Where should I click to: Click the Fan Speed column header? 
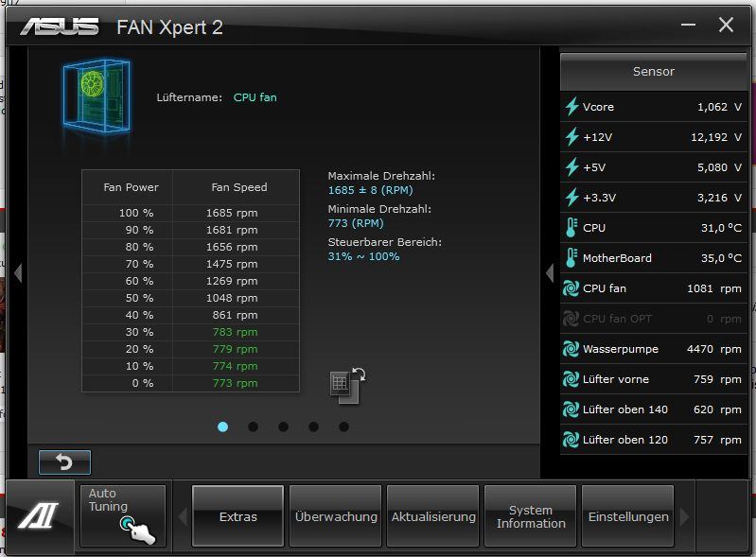239,187
